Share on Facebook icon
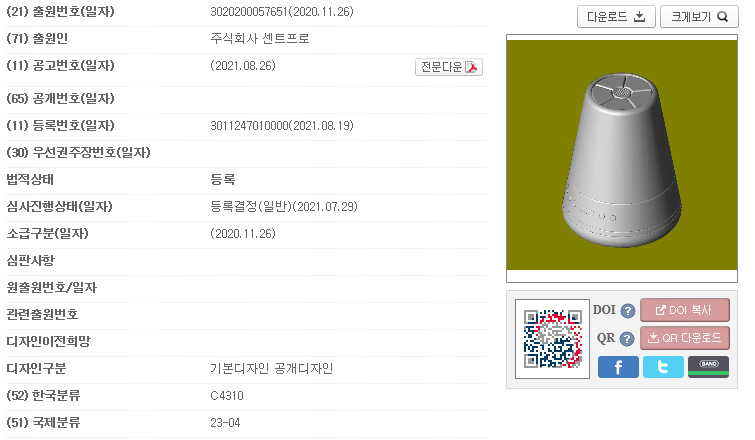This screenshot has height=440, width=755. (618, 367)
